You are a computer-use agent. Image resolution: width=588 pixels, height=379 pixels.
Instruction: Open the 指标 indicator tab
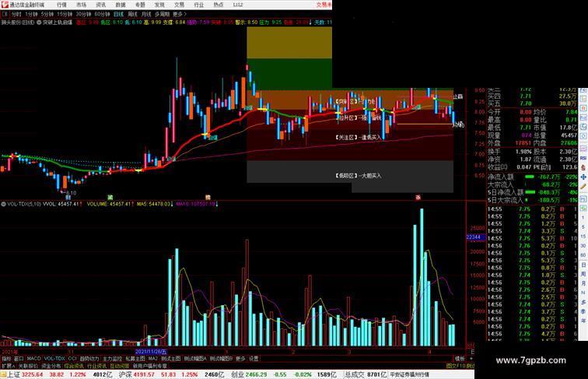6,359
